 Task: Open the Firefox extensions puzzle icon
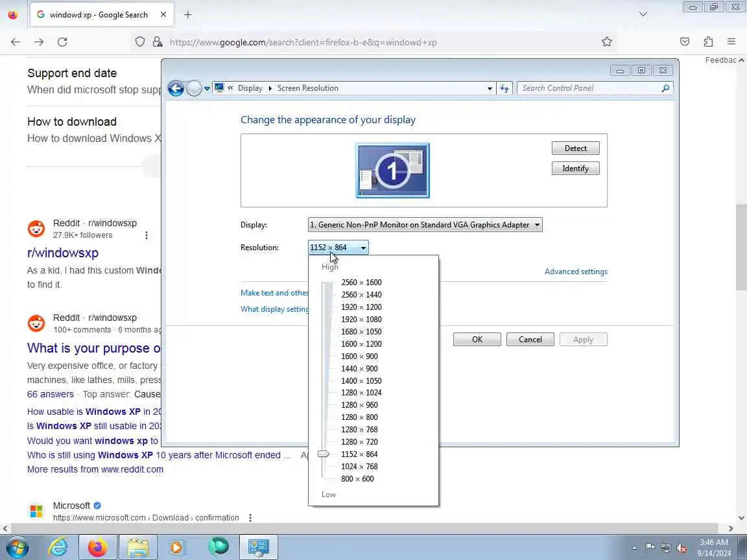[708, 42]
